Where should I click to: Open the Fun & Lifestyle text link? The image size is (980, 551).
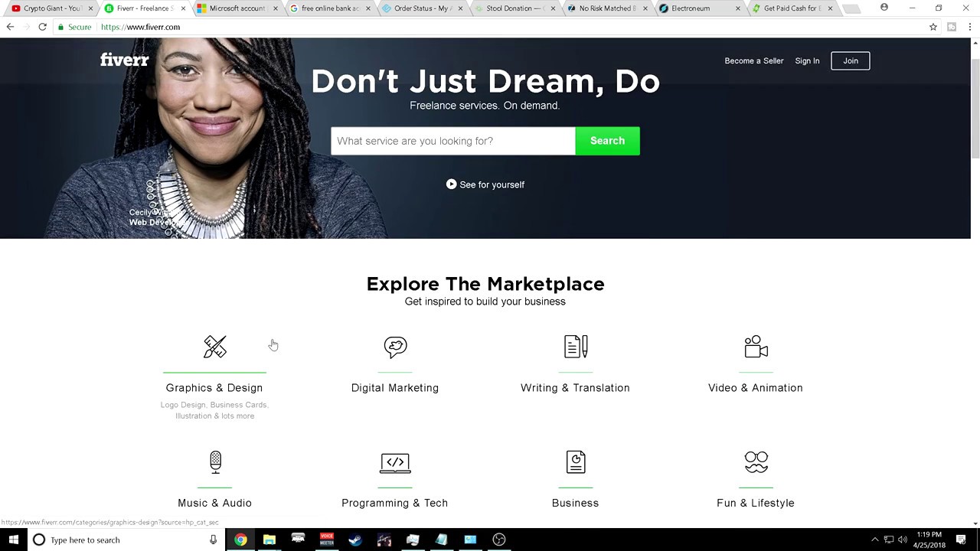click(x=756, y=503)
